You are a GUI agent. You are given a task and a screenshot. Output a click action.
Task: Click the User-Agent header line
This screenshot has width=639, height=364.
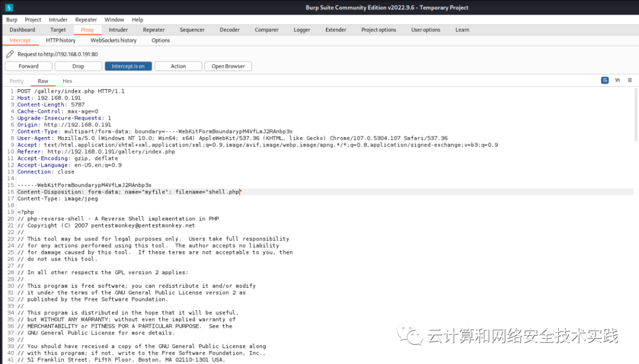pos(233,138)
